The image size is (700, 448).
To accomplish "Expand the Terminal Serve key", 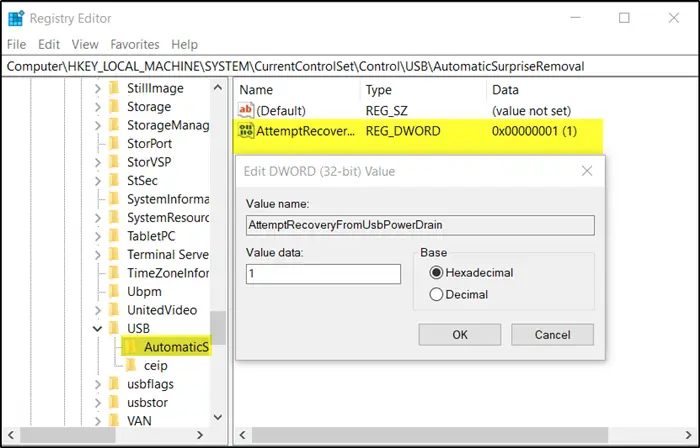I will (98, 255).
